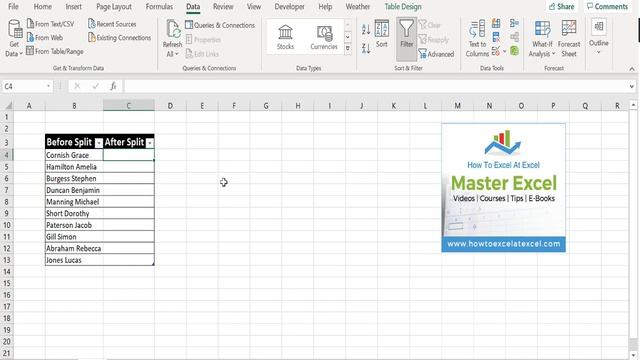Open the Weather tab
Image resolution: width=640 pixels, height=360 pixels.
(x=358, y=7)
